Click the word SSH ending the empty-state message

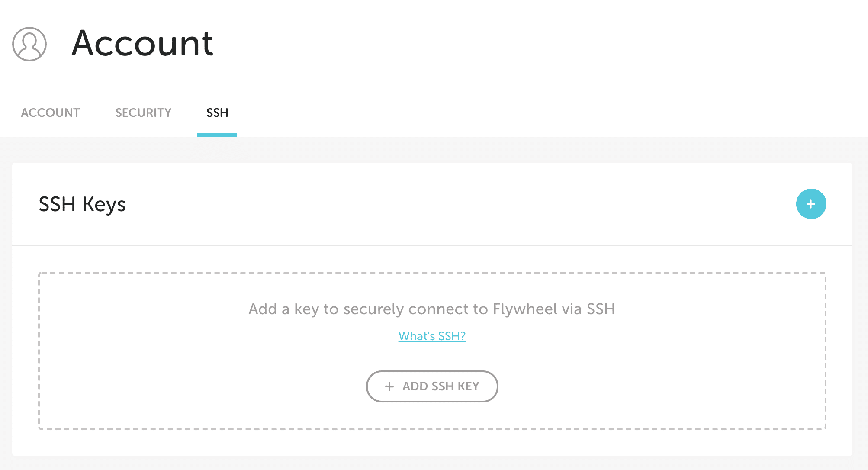601,309
